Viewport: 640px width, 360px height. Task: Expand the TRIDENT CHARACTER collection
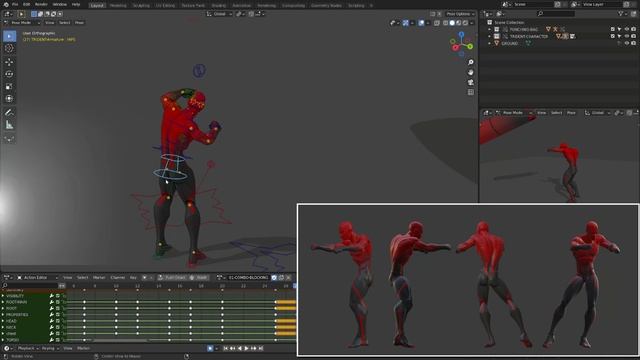(x=489, y=36)
